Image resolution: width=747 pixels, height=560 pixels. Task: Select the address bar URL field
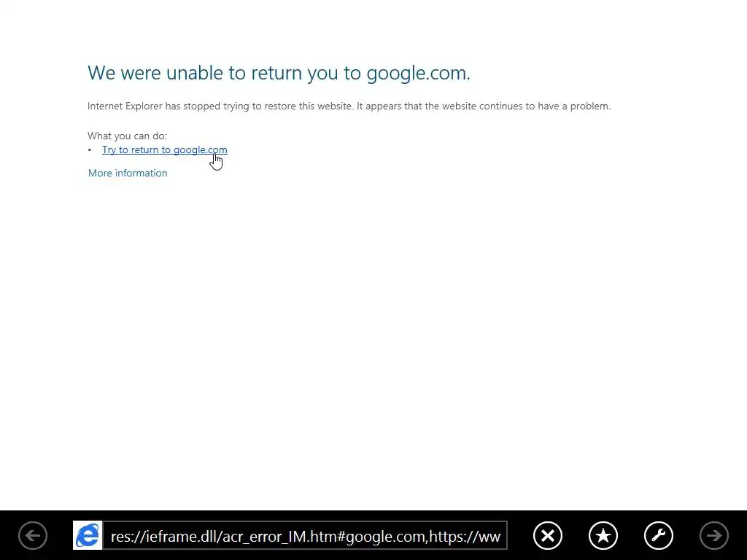pos(305,536)
